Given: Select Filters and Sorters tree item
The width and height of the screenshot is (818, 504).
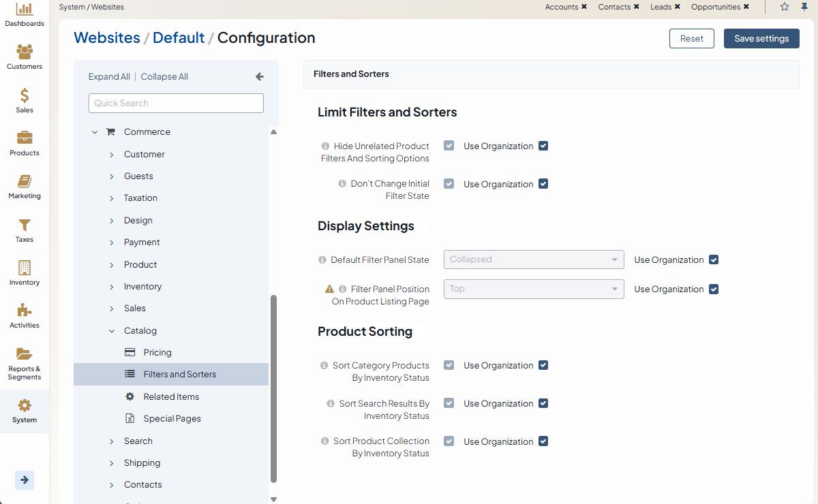Looking at the screenshot, I should [x=171, y=374].
